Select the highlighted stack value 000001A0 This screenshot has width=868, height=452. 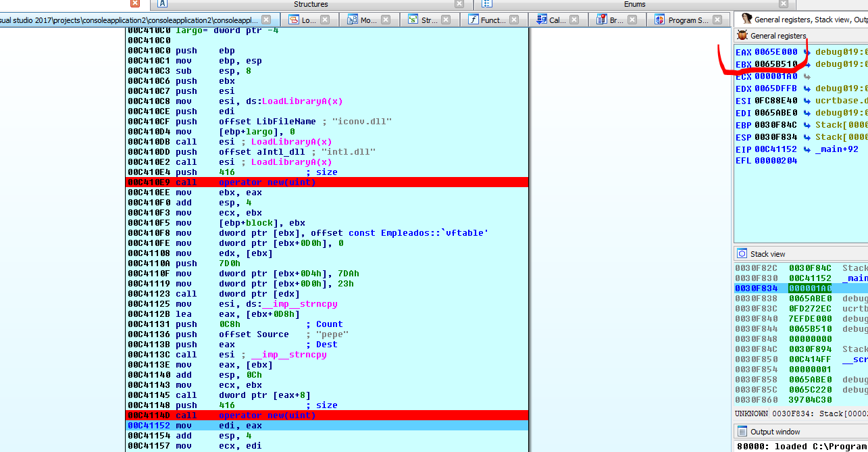click(810, 288)
